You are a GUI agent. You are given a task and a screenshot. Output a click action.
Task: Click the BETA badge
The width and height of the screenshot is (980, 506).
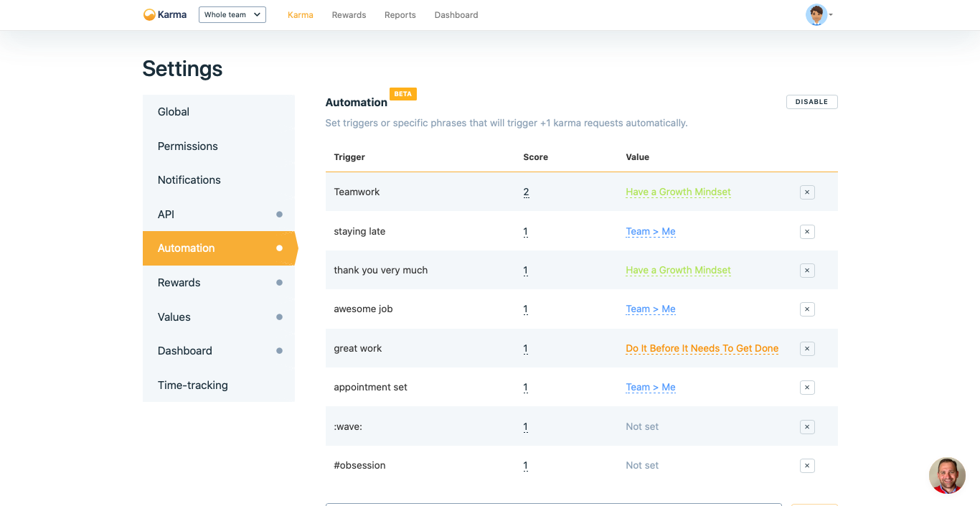pyautogui.click(x=403, y=94)
